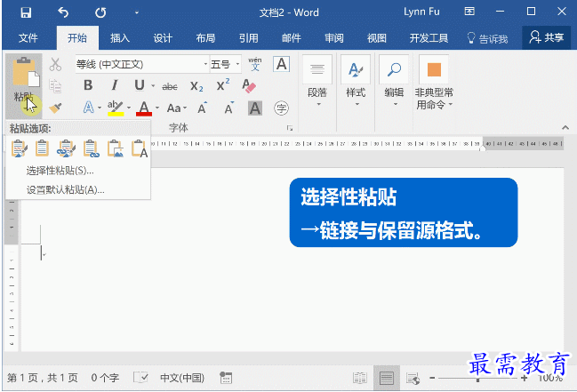Open Quick Access Toolbar customize arrow
The image size is (577, 392).
(x=137, y=12)
